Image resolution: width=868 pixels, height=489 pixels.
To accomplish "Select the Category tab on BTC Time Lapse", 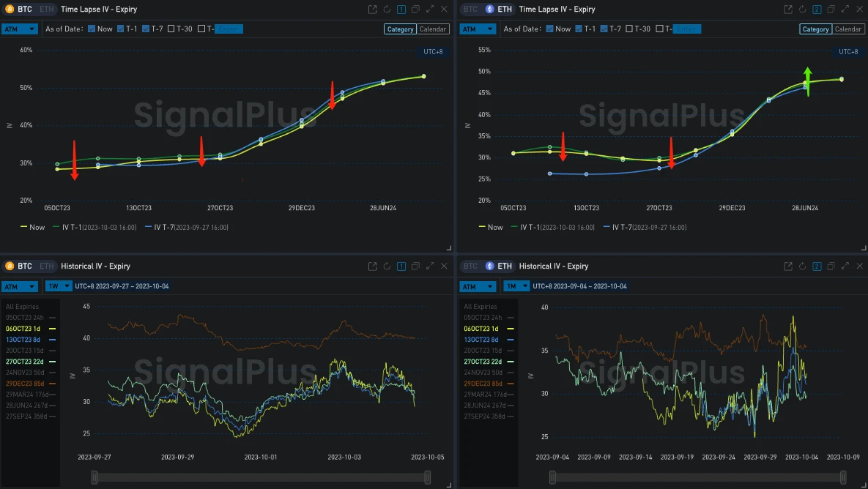I will (x=400, y=29).
